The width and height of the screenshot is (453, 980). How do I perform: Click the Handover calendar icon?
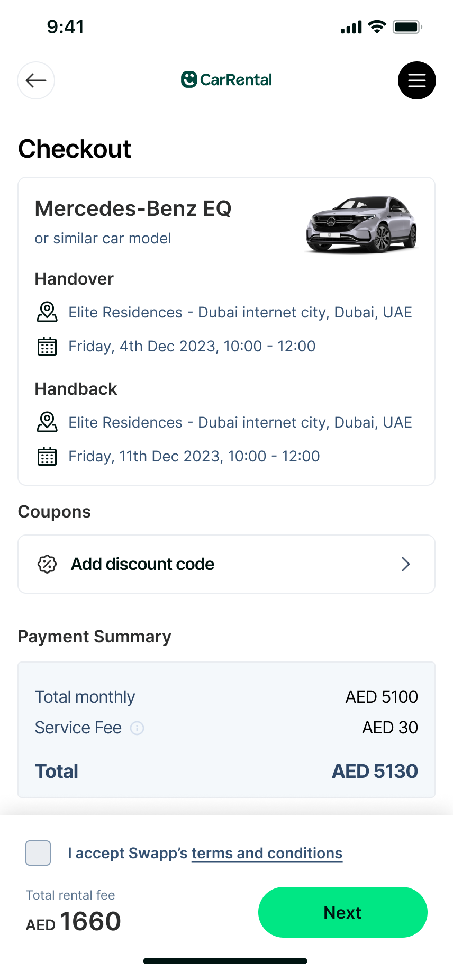point(47,346)
